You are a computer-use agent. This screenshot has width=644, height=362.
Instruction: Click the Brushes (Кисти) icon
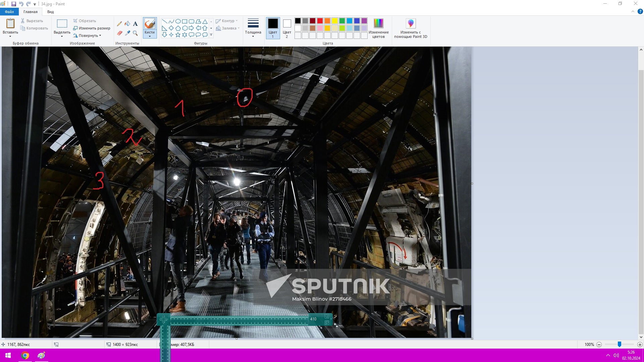[x=150, y=24]
